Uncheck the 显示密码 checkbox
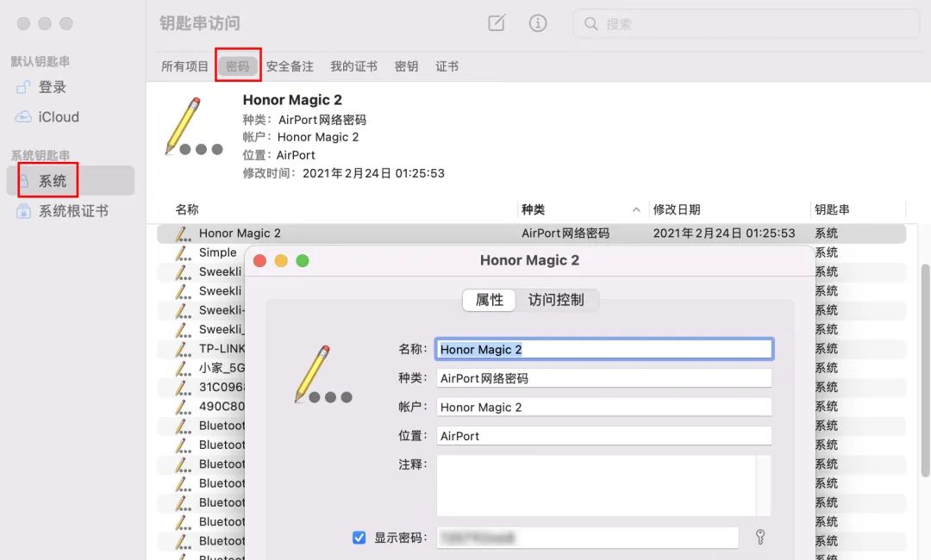 [358, 537]
